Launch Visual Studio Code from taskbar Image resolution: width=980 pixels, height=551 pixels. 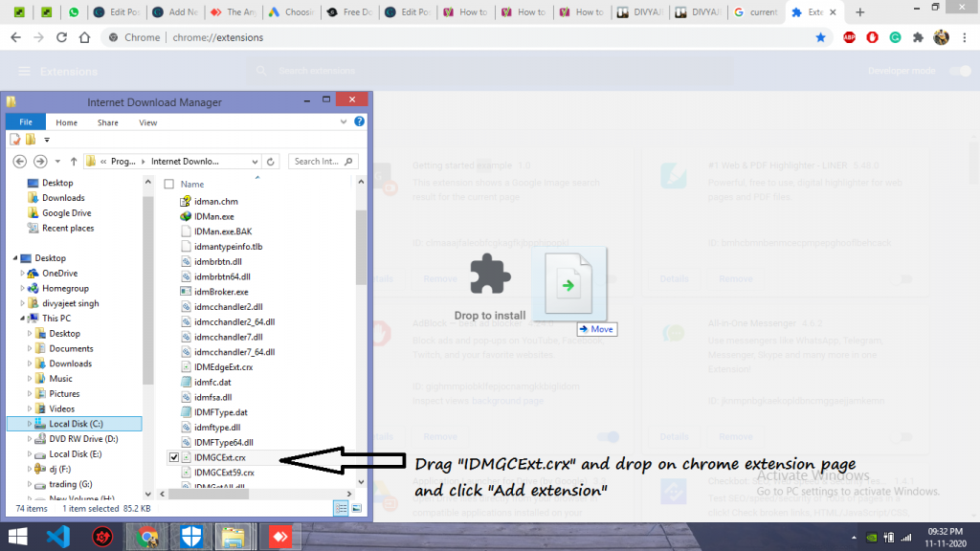pos(58,537)
